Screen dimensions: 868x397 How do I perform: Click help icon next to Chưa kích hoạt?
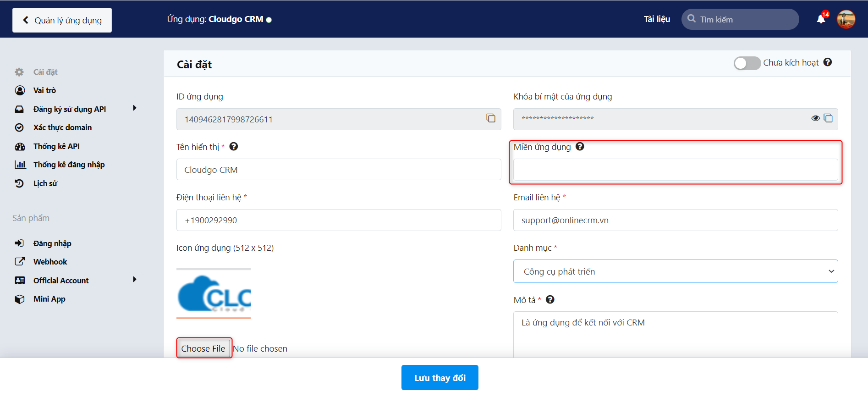click(x=828, y=62)
